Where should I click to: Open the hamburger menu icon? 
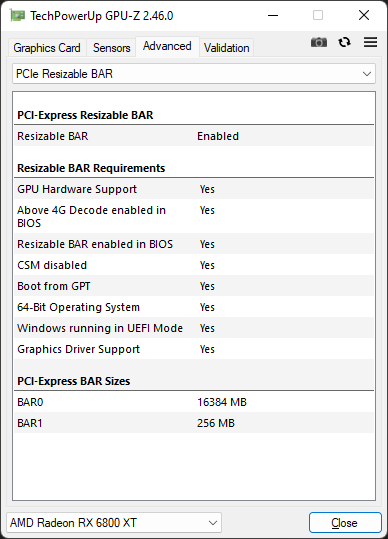370,42
